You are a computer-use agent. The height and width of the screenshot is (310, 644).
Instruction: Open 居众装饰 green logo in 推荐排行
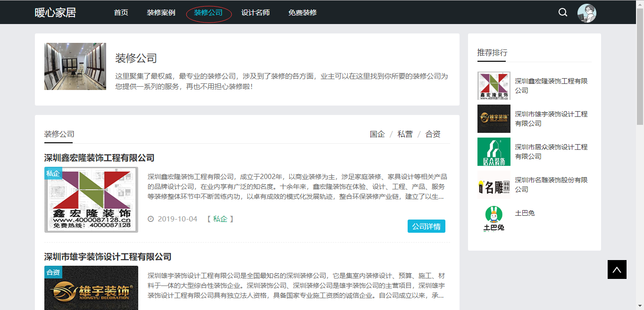tap(494, 152)
